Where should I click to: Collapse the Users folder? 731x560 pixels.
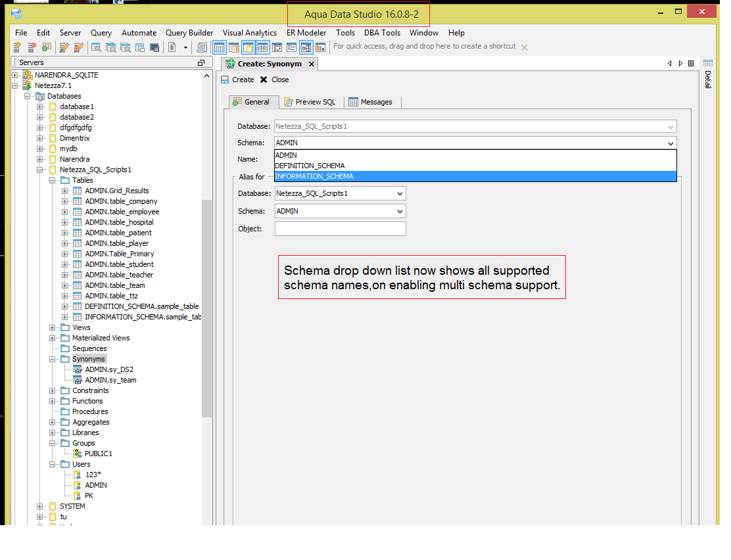[x=53, y=465]
